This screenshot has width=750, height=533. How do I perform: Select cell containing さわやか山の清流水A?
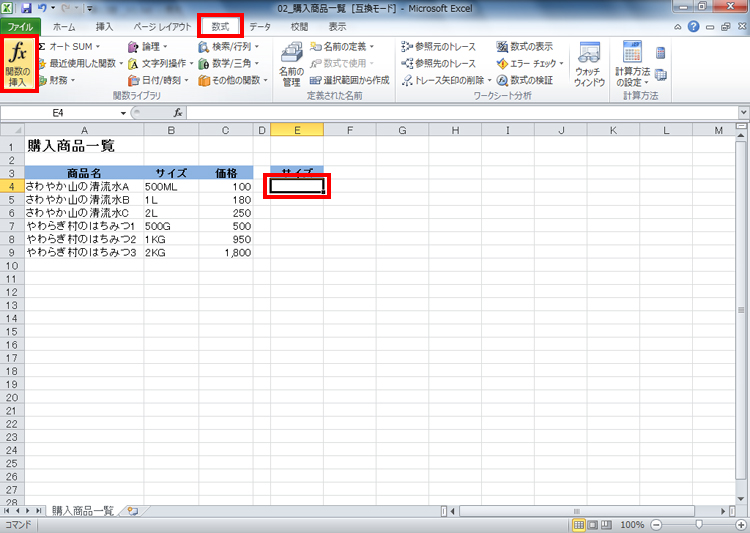[84, 187]
